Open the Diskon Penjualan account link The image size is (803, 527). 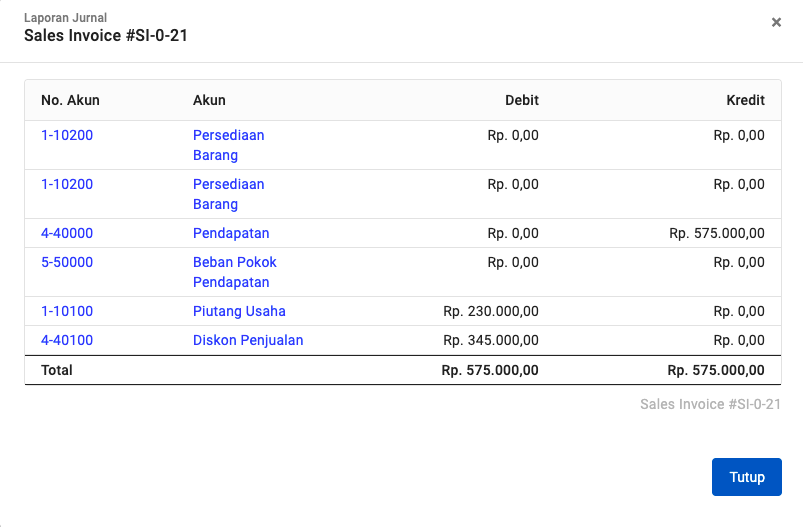pyautogui.click(x=248, y=340)
